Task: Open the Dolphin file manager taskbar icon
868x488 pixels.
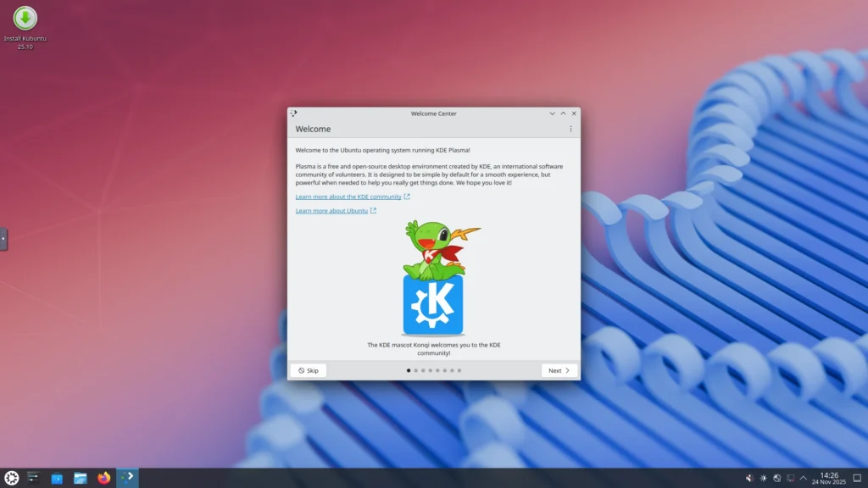Action: point(80,477)
